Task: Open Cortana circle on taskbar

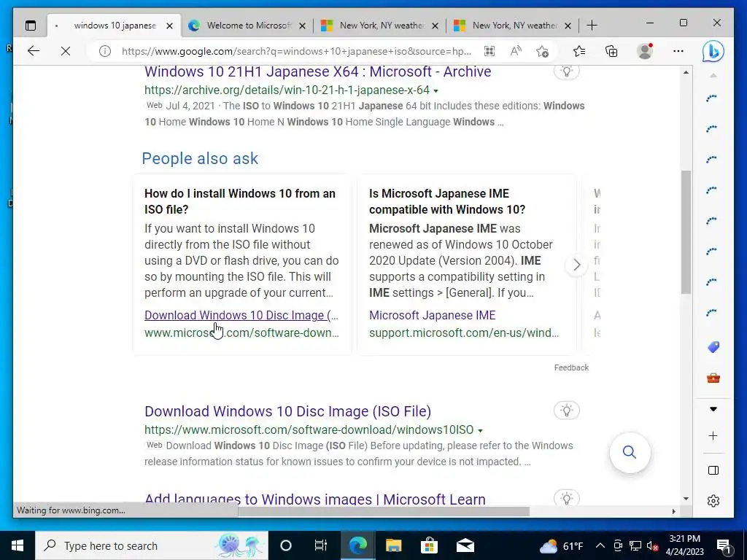Action: click(285, 545)
